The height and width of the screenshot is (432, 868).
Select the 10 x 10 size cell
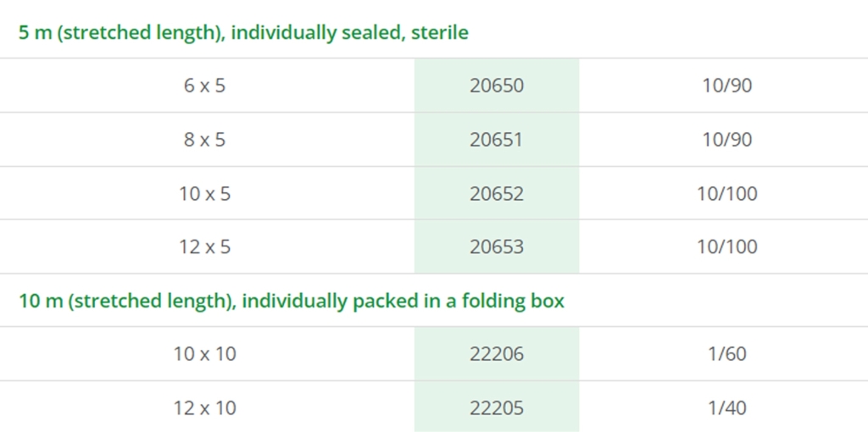click(204, 354)
